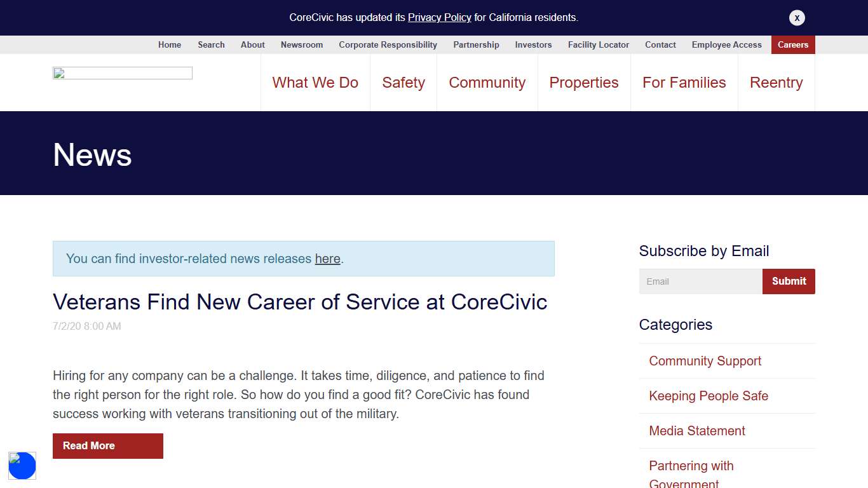This screenshot has height=488, width=868.
Task: Select Properties in main navigation
Action: tap(583, 83)
